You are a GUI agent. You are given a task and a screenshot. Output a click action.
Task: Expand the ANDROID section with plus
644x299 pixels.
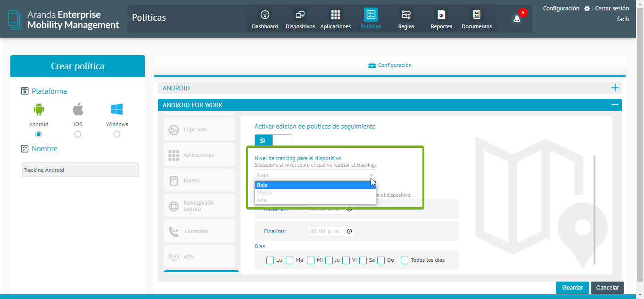pos(615,88)
